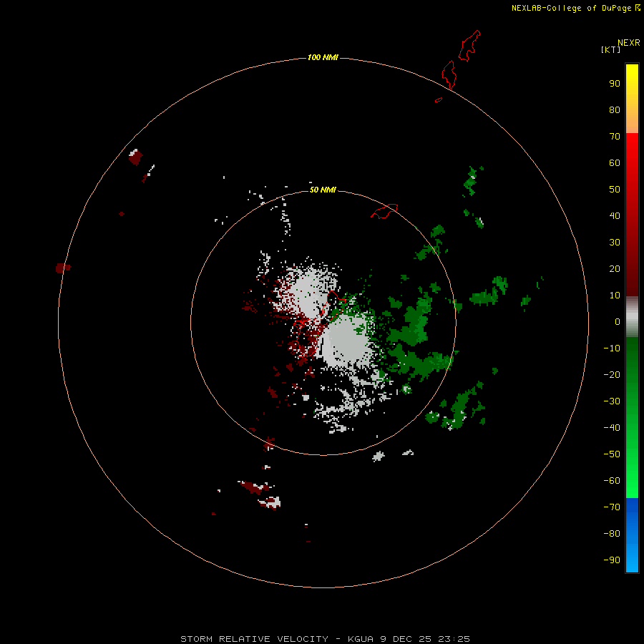
Task: Click the 60 value on the color scale
Action: point(615,163)
